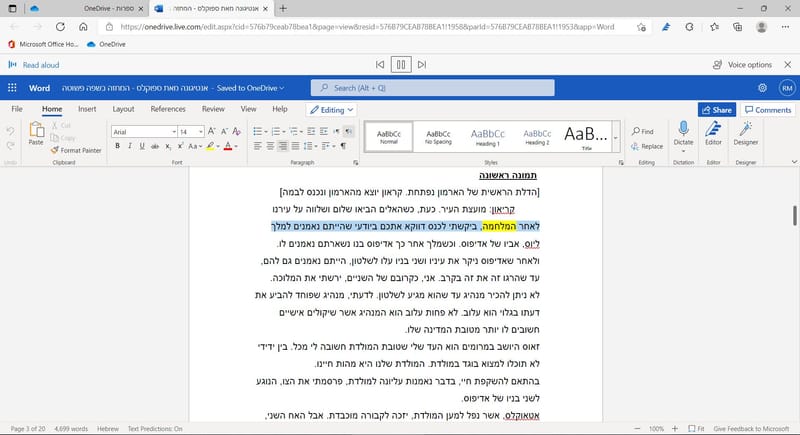
Task: Open Saved to OneDrive file menu
Action: pyautogui.click(x=251, y=88)
